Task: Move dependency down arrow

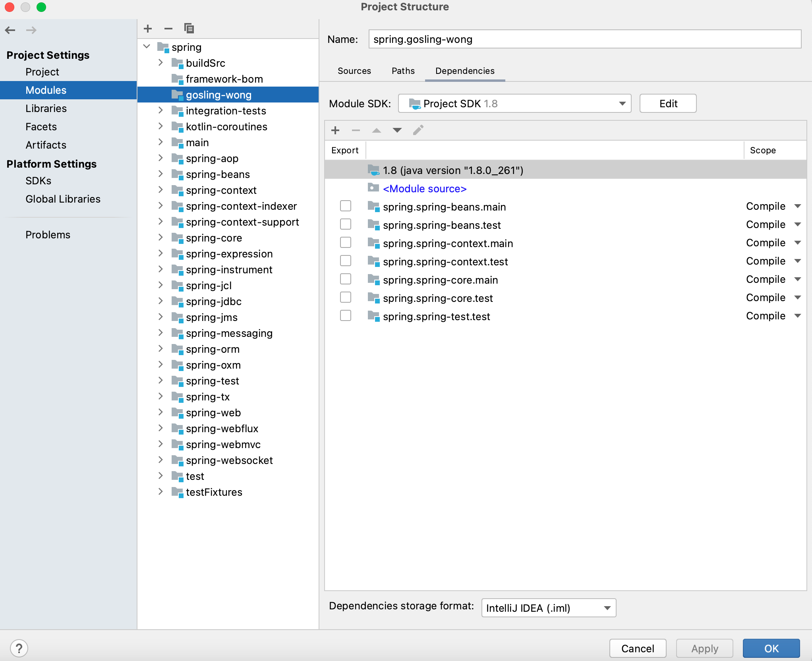Action: coord(397,130)
